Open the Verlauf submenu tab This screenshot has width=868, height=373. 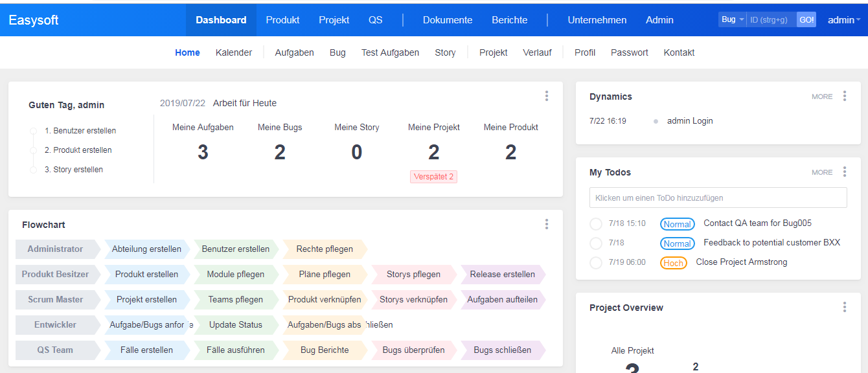(537, 52)
